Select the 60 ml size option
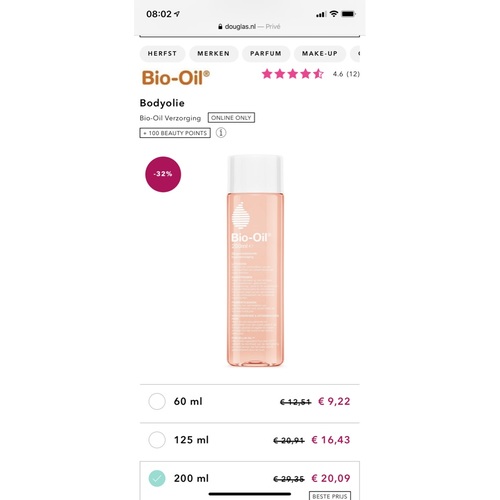The width and height of the screenshot is (500, 500). click(x=250, y=401)
